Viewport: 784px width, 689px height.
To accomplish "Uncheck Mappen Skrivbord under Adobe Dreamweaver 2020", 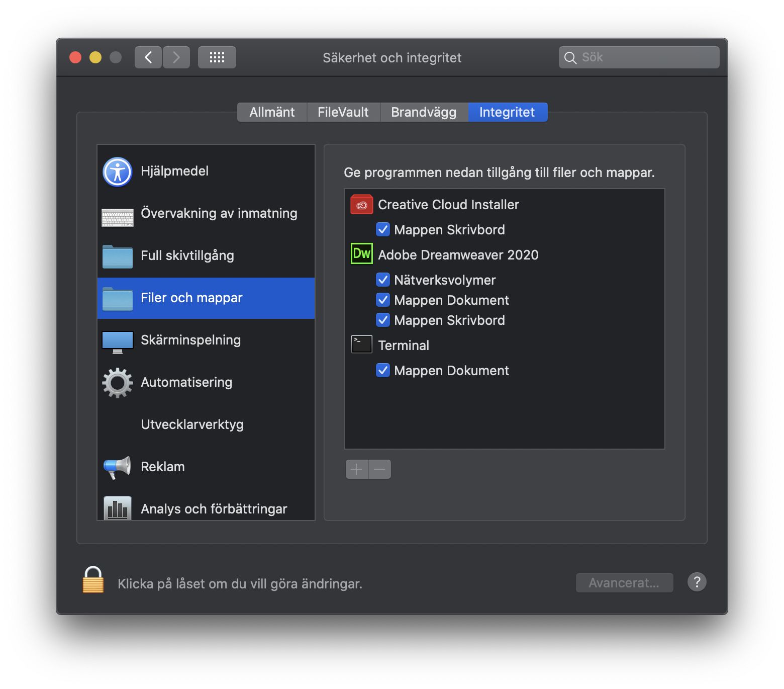I will point(383,320).
